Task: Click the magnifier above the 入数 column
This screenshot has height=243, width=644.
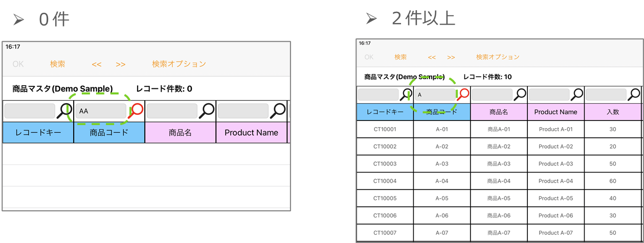Action: 634,94
